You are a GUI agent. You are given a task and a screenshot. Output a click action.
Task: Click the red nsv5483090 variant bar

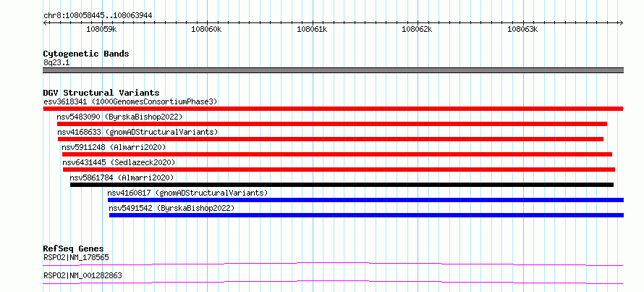[x=332, y=124]
